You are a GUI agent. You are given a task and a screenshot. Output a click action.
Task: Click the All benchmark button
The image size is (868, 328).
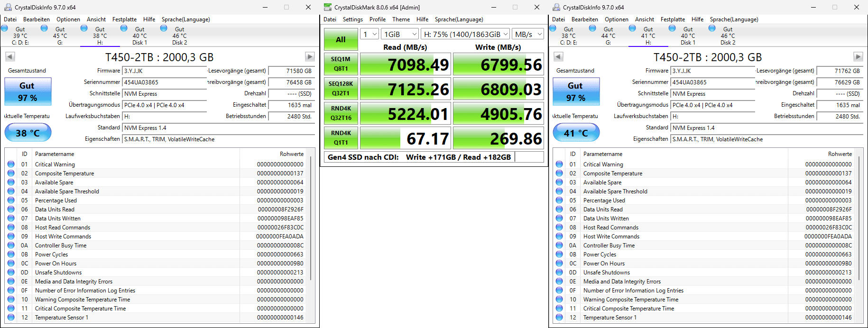click(341, 39)
